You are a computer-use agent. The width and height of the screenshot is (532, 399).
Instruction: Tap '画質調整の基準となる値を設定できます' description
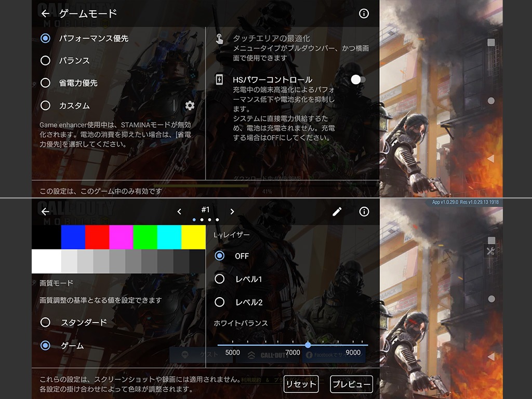(x=100, y=300)
